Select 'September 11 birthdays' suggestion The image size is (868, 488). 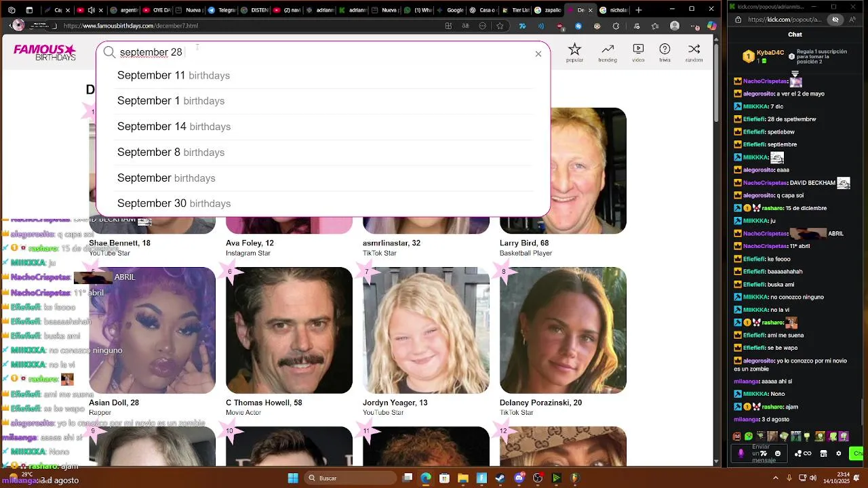point(324,75)
